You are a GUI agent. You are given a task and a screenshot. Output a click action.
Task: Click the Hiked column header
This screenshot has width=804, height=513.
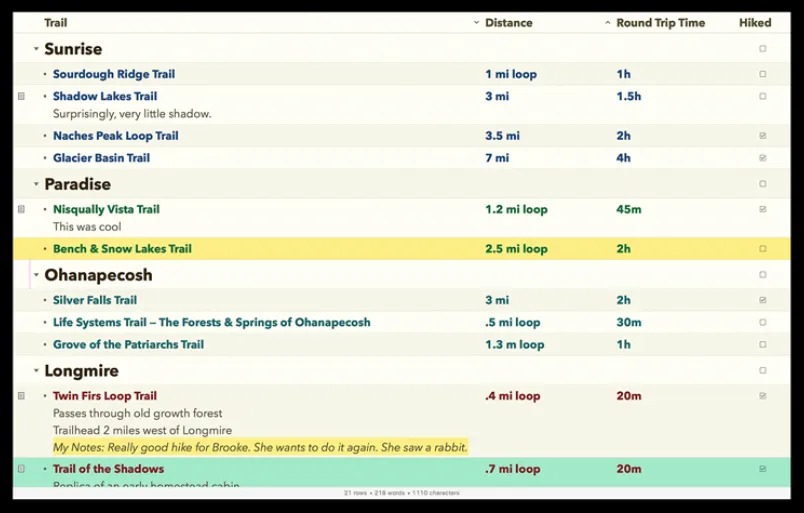tap(755, 23)
